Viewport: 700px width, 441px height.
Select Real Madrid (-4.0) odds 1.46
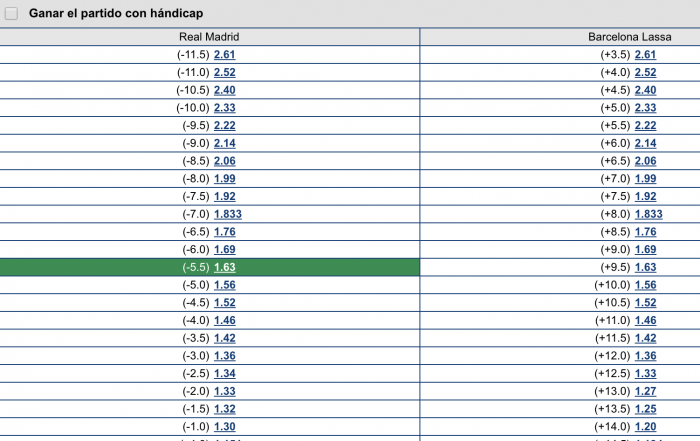[225, 320]
